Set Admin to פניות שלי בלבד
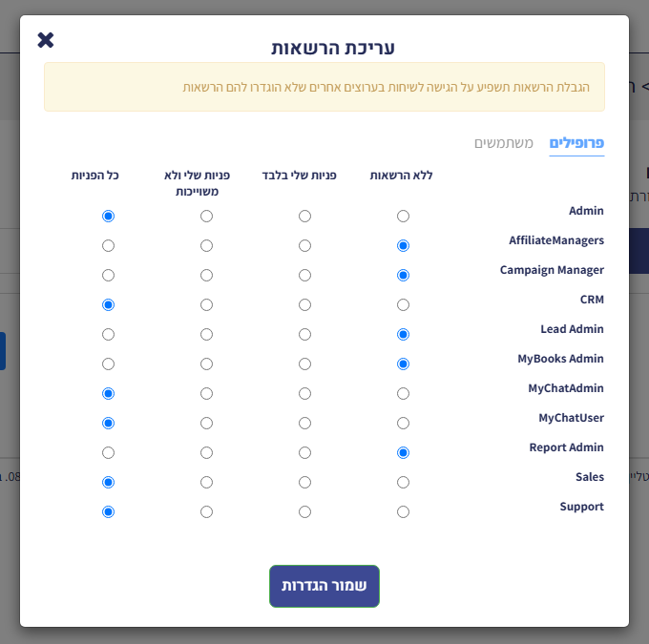This screenshot has height=644, width=649. 305,216
